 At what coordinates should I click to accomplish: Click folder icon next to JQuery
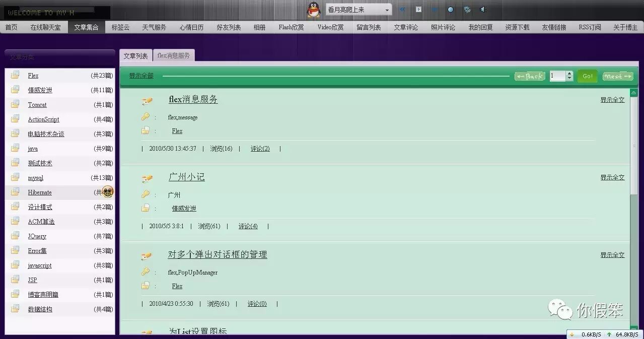pyautogui.click(x=16, y=236)
